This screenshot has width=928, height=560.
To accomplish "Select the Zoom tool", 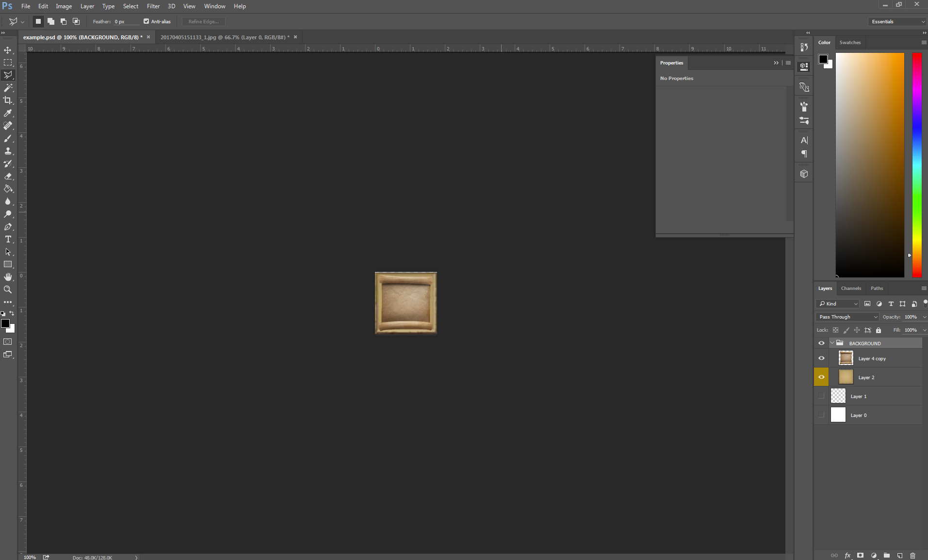I will pos(8,289).
